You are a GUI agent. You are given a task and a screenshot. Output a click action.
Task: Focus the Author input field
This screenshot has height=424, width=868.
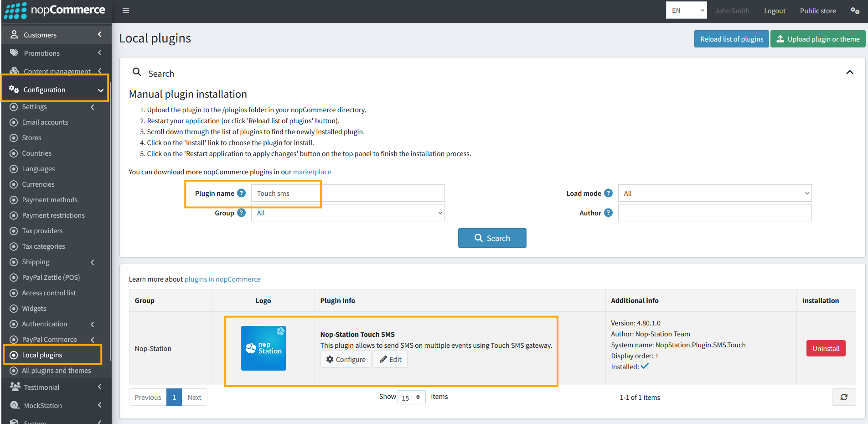(x=715, y=213)
